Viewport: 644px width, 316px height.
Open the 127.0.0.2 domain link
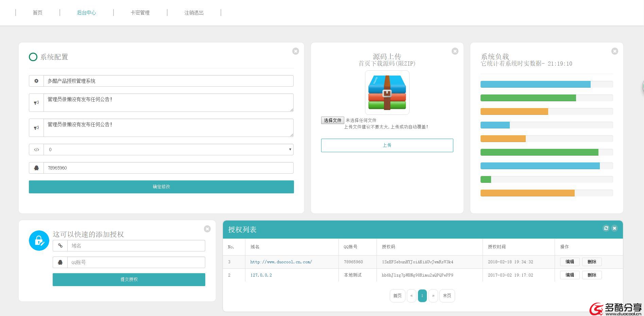click(261, 275)
